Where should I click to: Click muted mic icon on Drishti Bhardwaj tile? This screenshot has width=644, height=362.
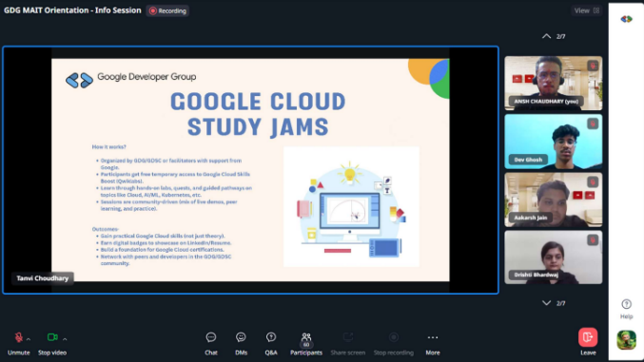(x=593, y=239)
